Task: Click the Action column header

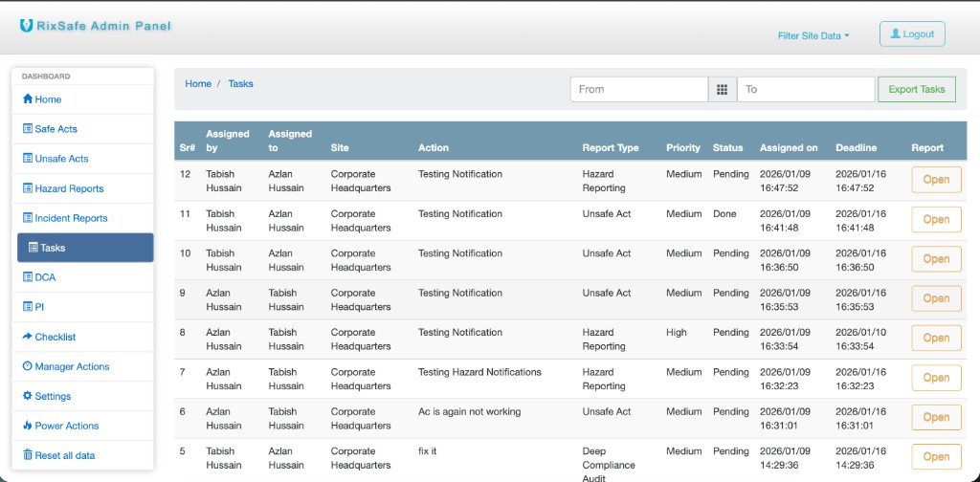Action: pyautogui.click(x=434, y=148)
